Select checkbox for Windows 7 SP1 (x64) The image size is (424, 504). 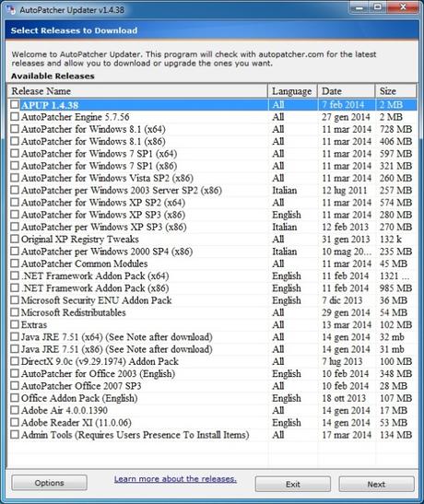(x=15, y=153)
